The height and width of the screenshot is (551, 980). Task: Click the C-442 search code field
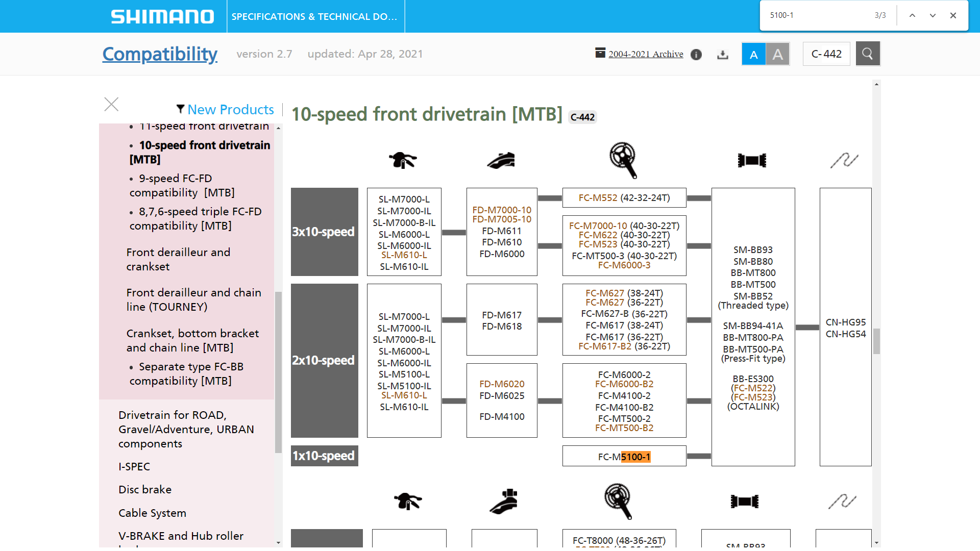click(x=826, y=54)
